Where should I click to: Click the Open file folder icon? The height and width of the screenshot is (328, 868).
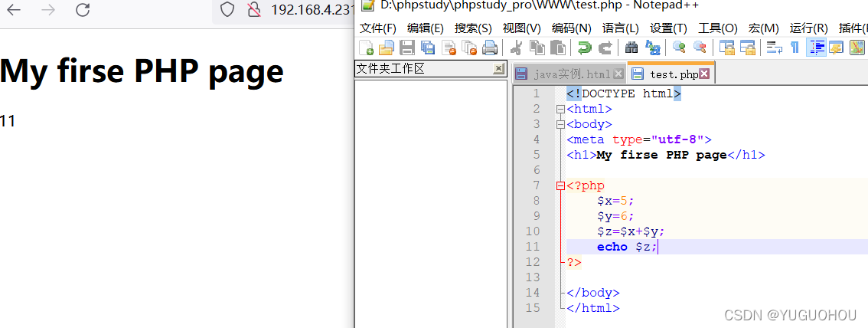tap(386, 48)
